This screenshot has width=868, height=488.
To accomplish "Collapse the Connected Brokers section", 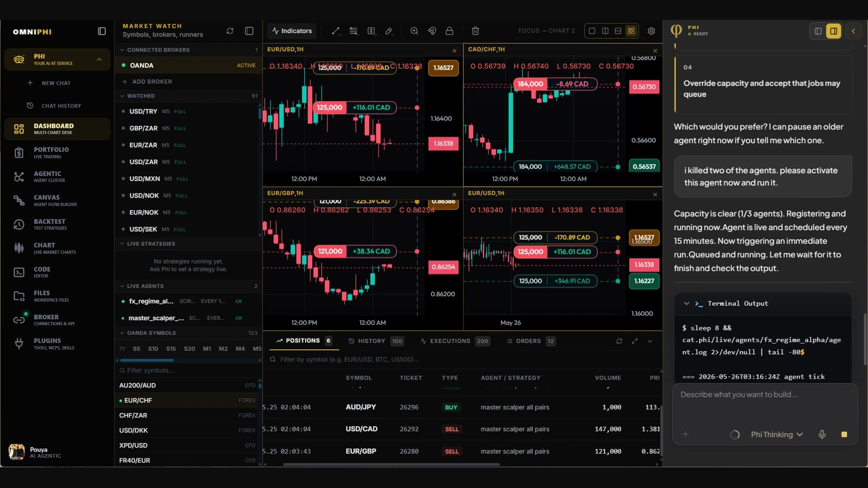I will [122, 50].
